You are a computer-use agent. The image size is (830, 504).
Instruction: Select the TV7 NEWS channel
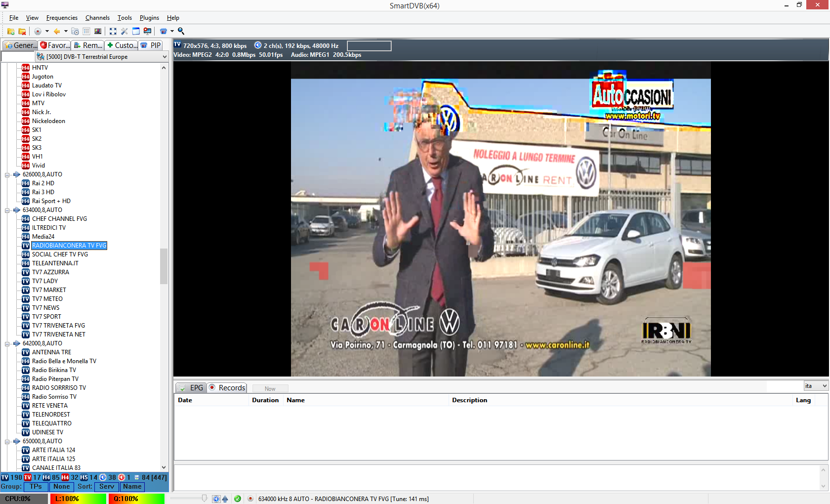tap(45, 308)
